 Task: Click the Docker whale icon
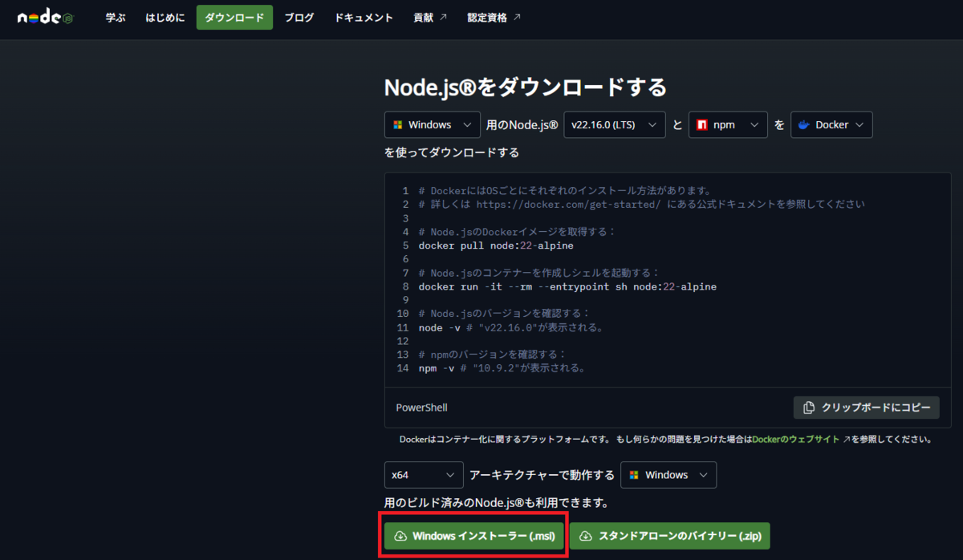click(804, 125)
